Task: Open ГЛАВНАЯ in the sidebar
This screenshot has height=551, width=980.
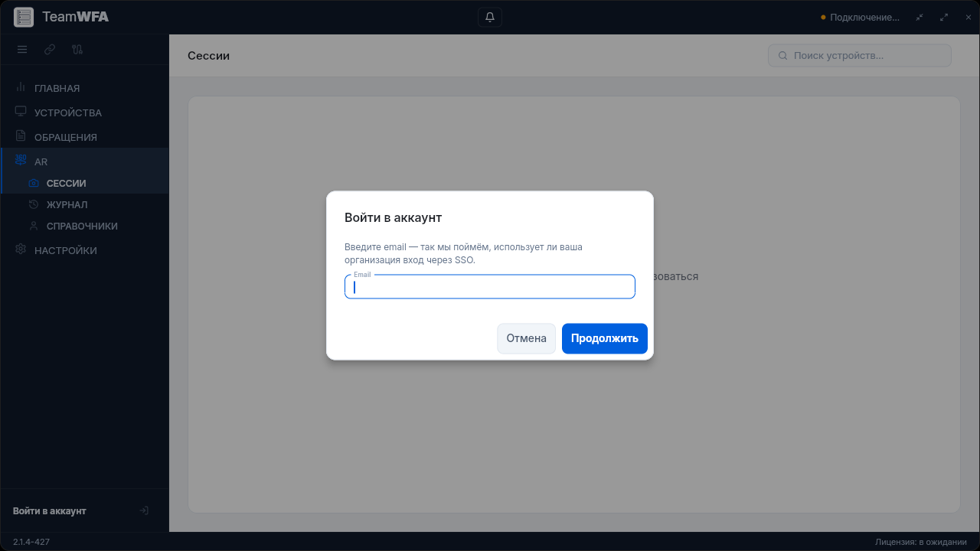Action: point(84,88)
